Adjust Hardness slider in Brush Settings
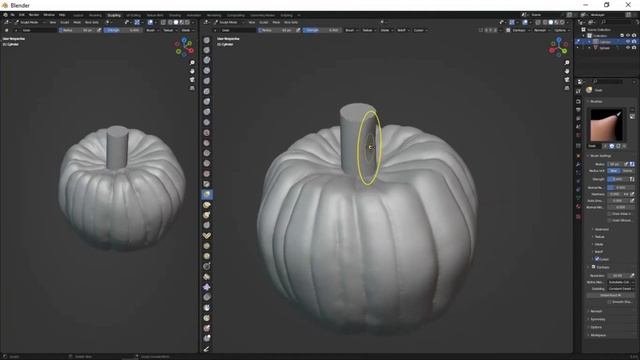640x360 pixels. point(618,194)
